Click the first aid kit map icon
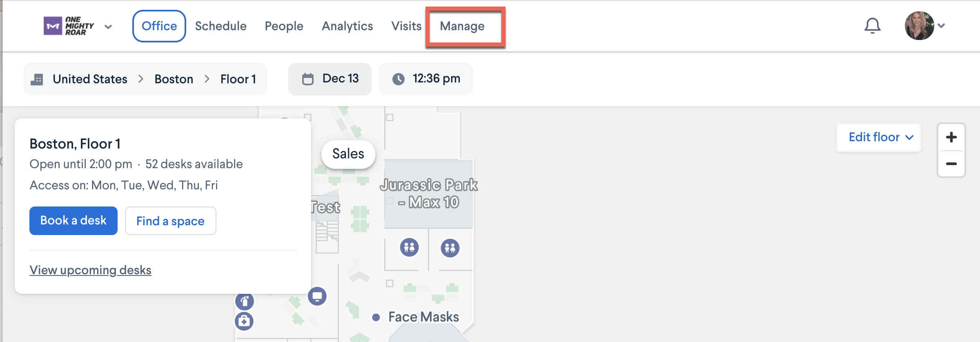 pyautogui.click(x=244, y=321)
